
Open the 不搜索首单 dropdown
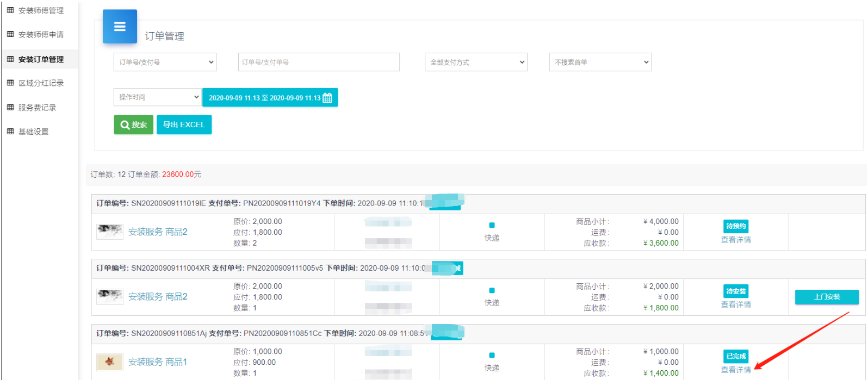click(x=600, y=62)
